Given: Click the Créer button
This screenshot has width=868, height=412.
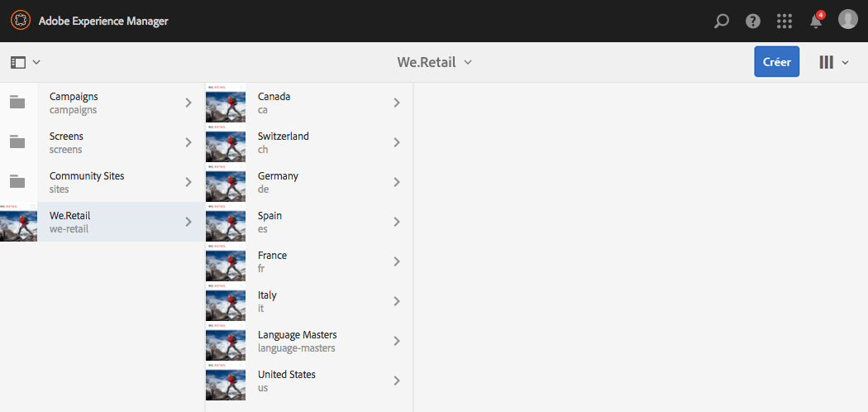Looking at the screenshot, I should [776, 62].
